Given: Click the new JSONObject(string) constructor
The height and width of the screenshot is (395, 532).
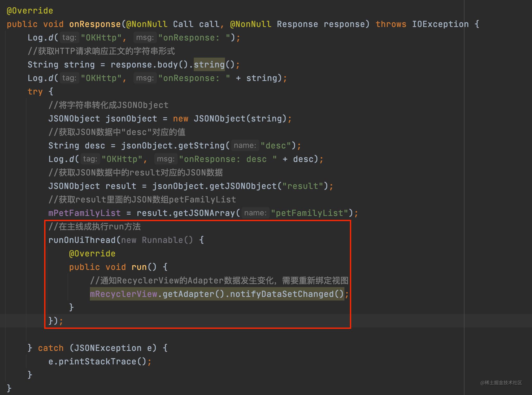Looking at the screenshot, I should pyautogui.click(x=229, y=119).
